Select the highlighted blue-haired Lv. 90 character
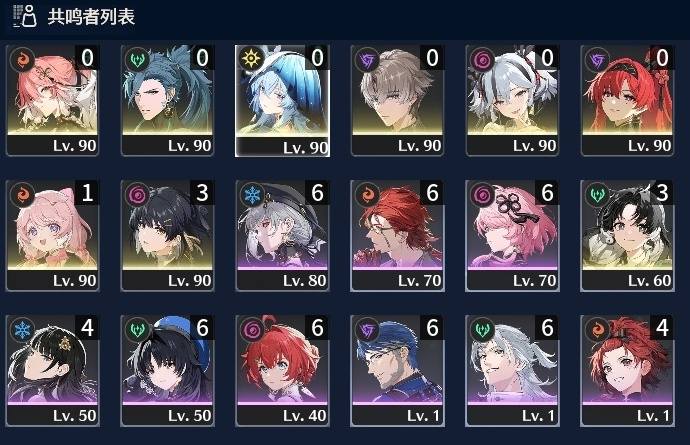Image resolution: width=690 pixels, height=445 pixels. [x=282, y=101]
